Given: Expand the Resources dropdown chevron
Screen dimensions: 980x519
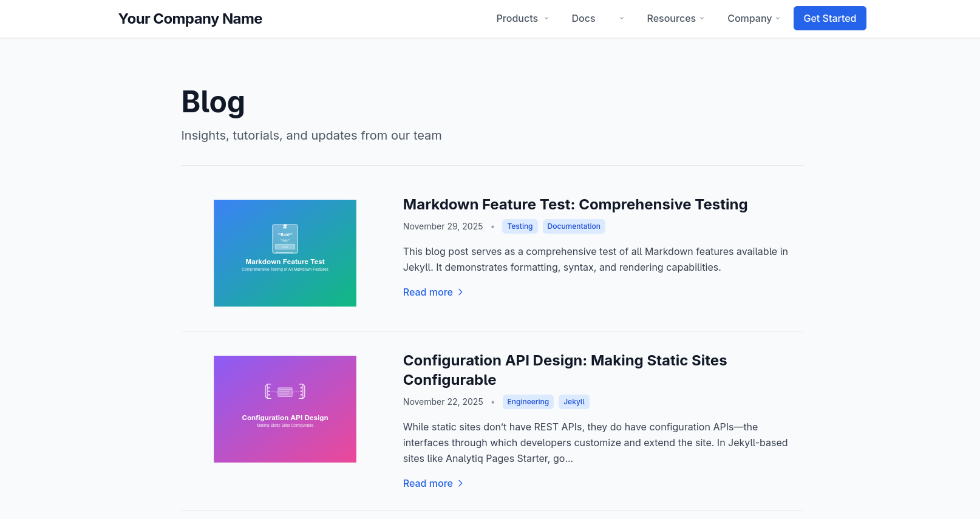Looking at the screenshot, I should tap(702, 18).
